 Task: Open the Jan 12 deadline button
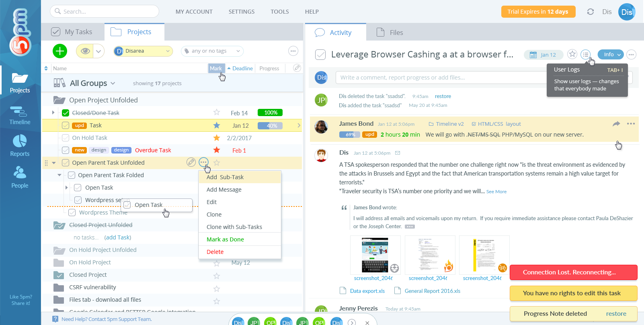coord(543,55)
